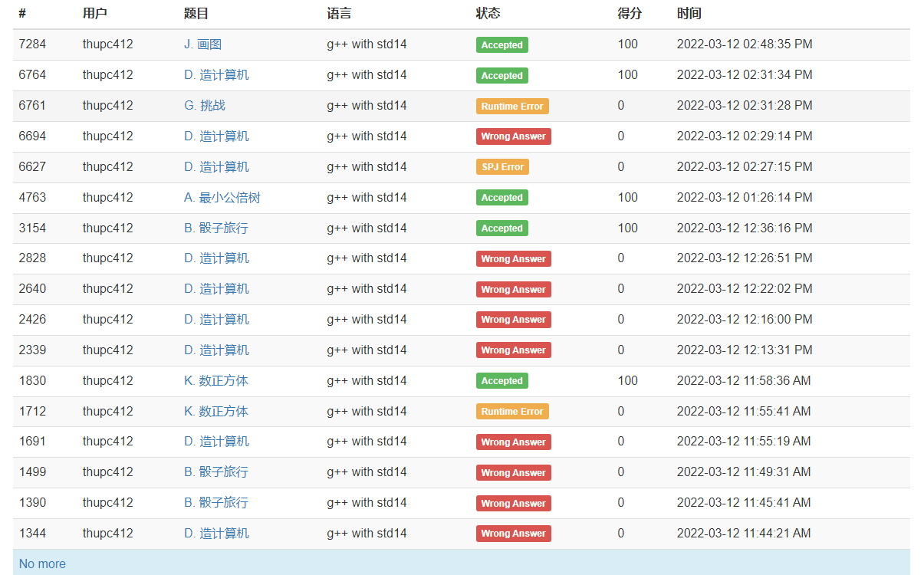The width and height of the screenshot is (924, 575).
Task: Click the SPJ Error status badge
Action: [502, 167]
